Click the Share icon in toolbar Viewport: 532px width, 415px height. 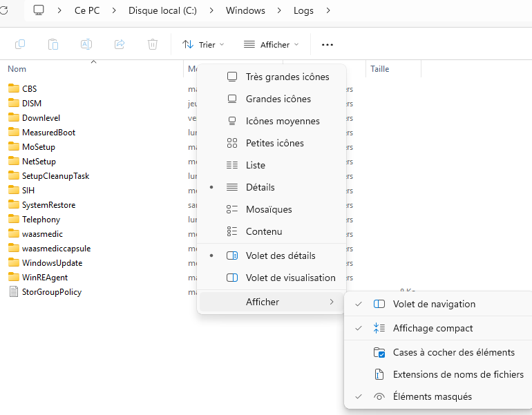[x=120, y=44]
